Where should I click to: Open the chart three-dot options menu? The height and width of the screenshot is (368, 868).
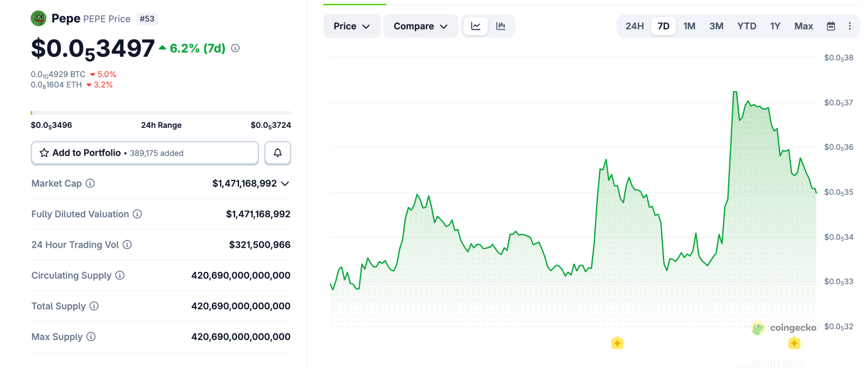pos(849,26)
